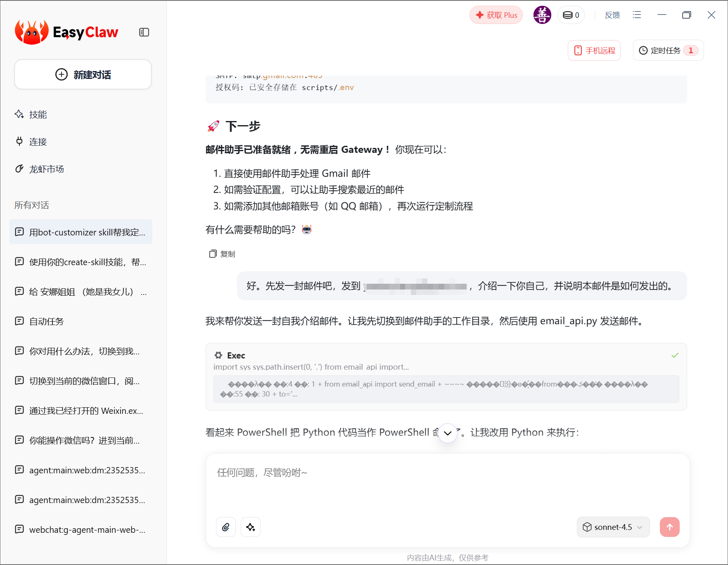Open the Weixin.exe conversation
Image resolution: width=728 pixels, height=565 pixels.
(81, 410)
